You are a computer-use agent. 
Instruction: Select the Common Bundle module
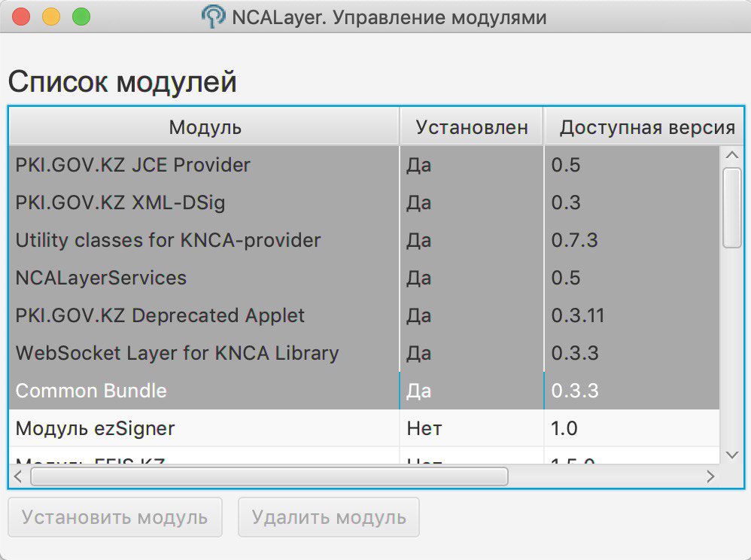[364, 391]
